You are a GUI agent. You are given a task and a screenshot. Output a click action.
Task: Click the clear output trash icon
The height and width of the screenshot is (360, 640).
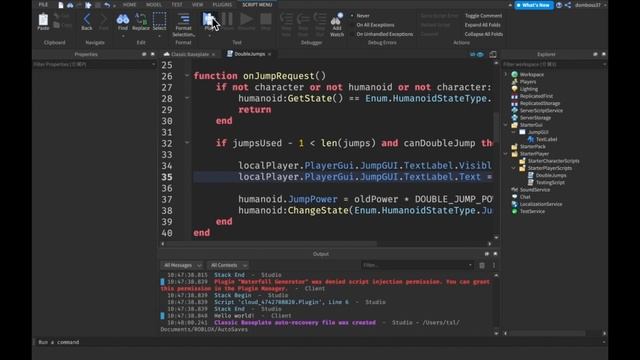482,265
